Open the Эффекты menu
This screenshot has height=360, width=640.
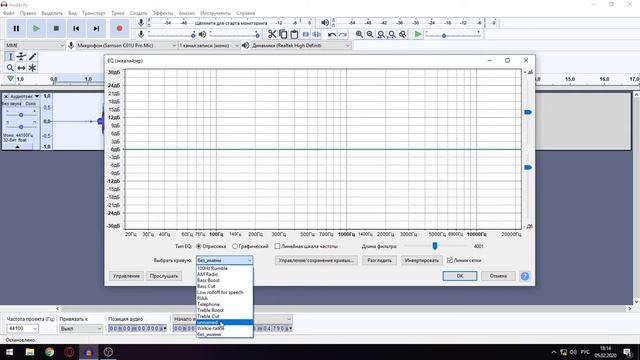click(x=163, y=13)
